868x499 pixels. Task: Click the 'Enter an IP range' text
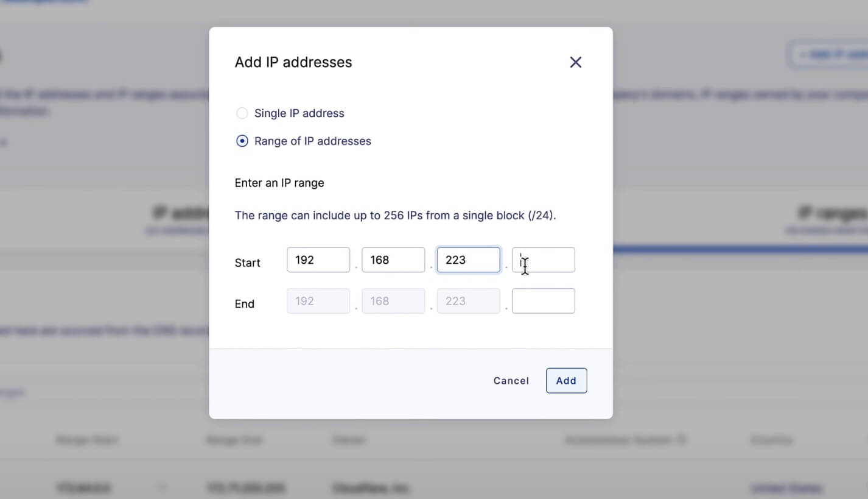point(279,183)
